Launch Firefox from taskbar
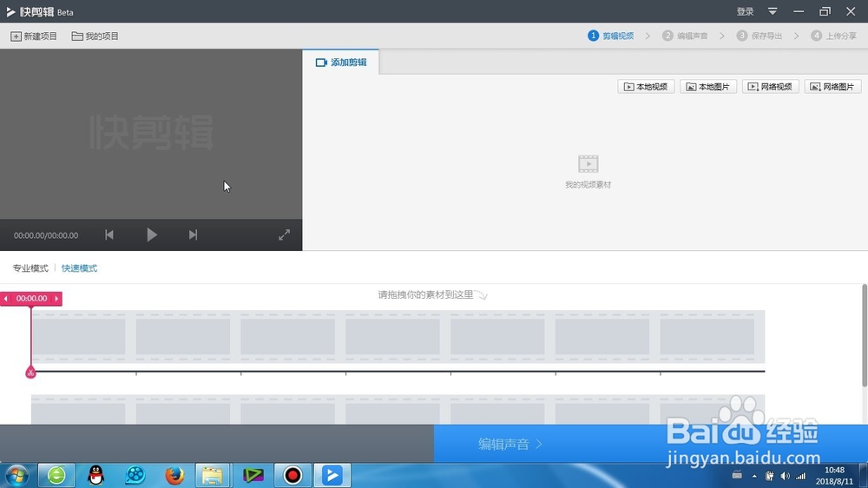 coord(174,475)
